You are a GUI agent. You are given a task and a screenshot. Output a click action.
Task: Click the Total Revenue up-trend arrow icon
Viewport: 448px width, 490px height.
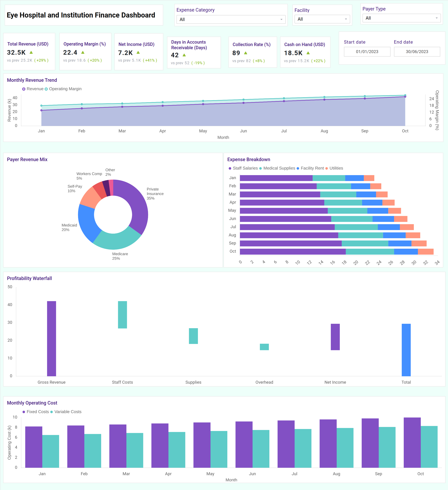pos(31,52)
